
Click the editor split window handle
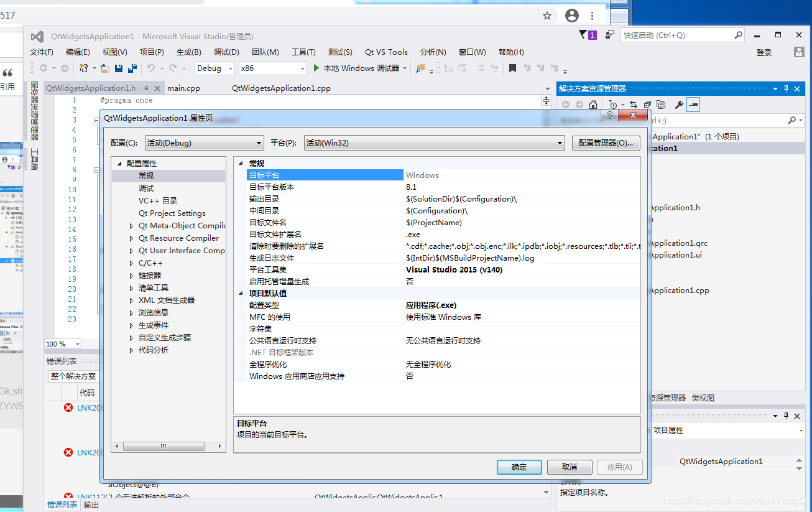tap(546, 100)
